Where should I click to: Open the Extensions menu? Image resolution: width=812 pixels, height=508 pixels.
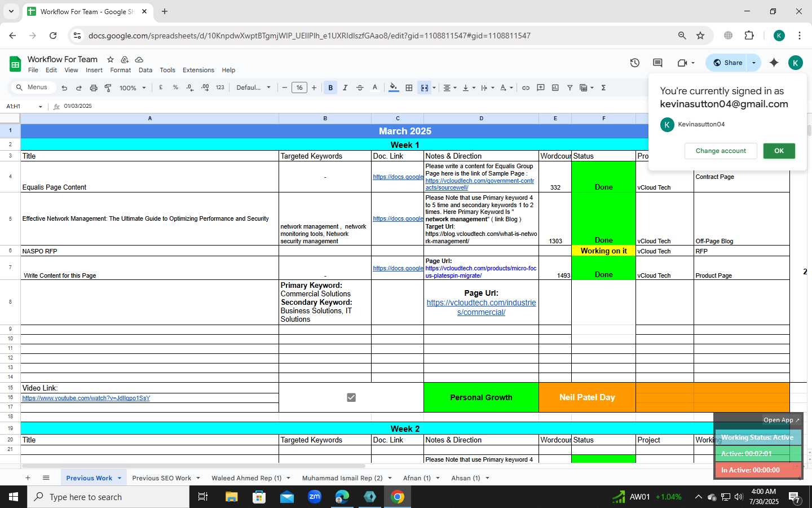coord(198,70)
